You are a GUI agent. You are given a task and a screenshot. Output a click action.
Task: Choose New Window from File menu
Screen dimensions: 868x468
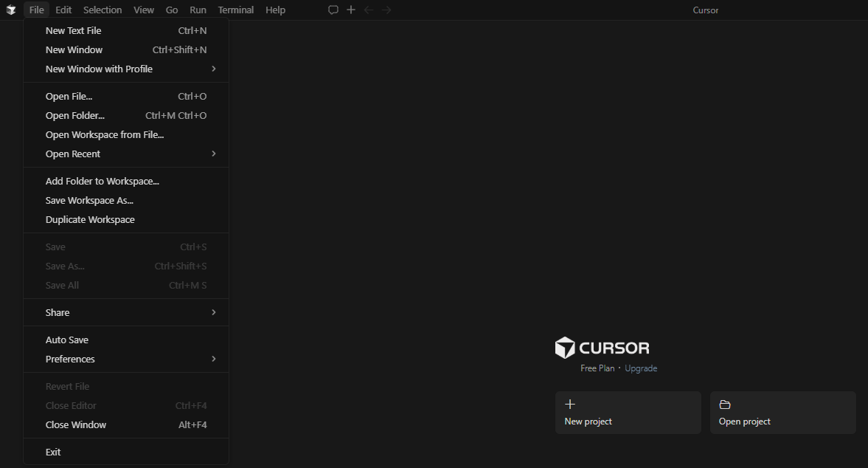point(126,50)
